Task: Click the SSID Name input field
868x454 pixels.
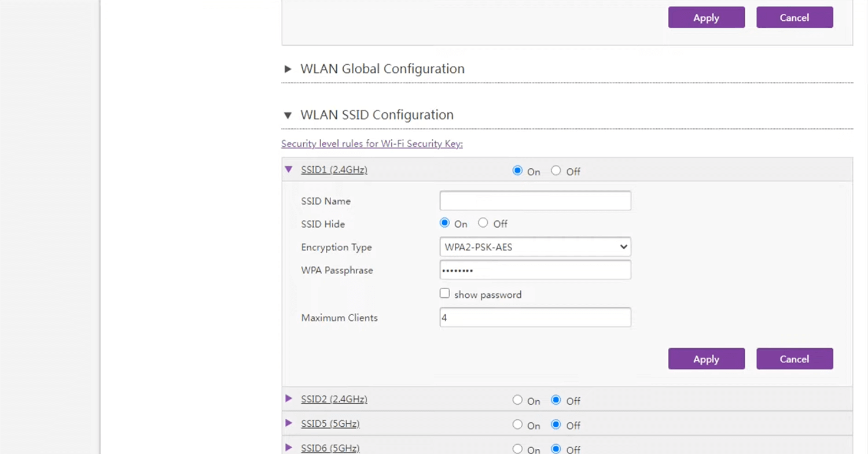Action: pos(535,201)
